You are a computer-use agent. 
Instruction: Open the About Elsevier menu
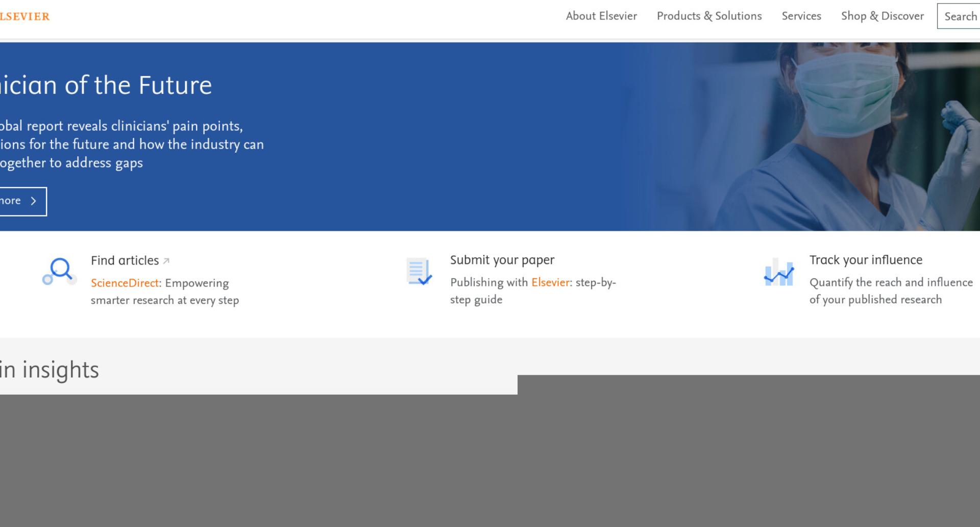pos(601,16)
